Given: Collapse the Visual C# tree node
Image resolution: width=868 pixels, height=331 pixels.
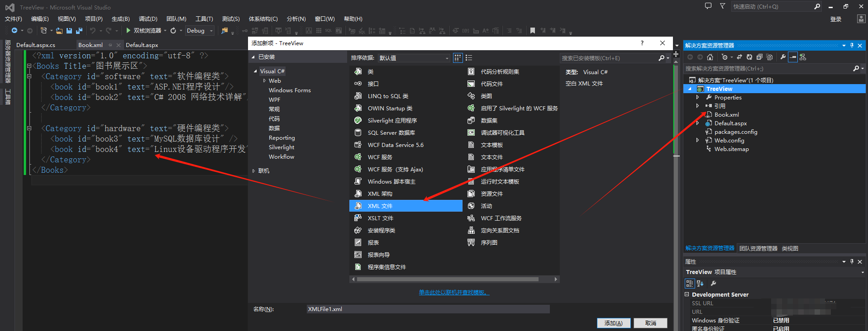Looking at the screenshot, I should [255, 71].
